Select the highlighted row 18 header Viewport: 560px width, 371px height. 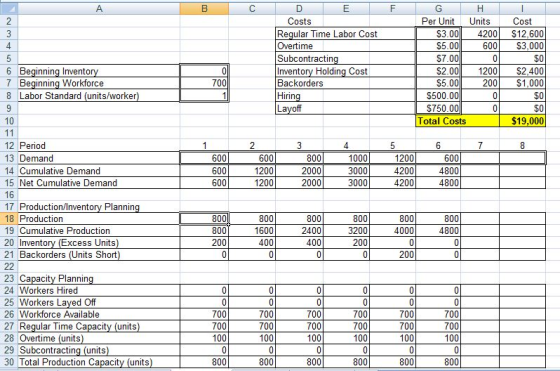click(x=9, y=219)
